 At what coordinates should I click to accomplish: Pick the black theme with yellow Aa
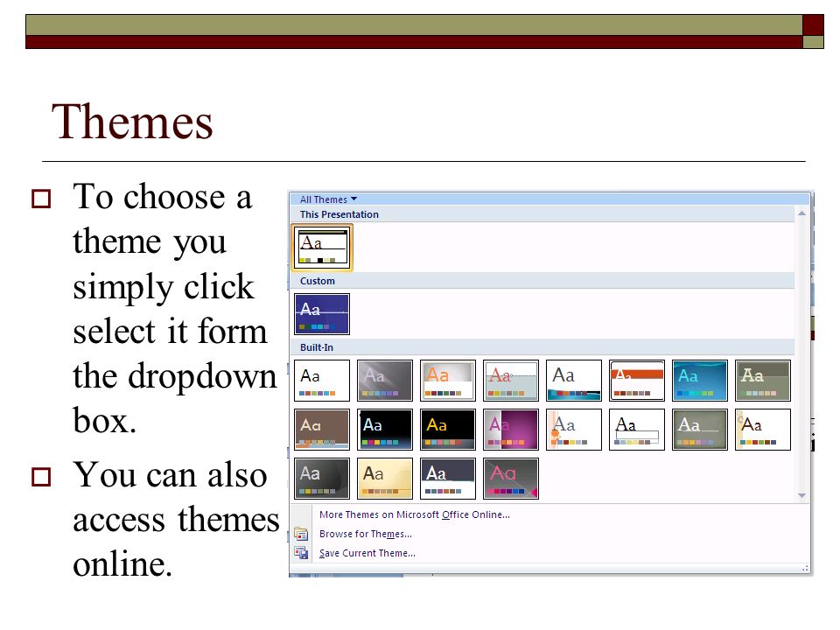(x=448, y=430)
